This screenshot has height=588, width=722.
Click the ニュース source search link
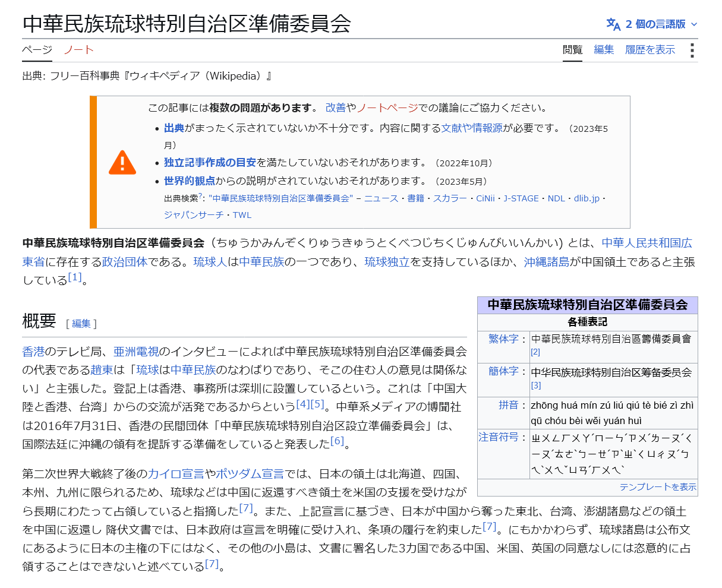382,198
